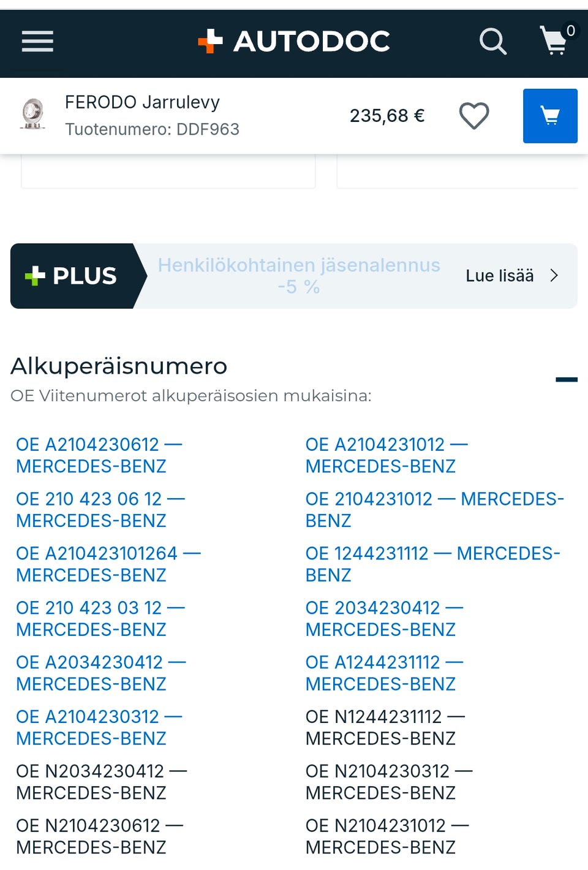Screen dimensions: 588x870
Task: Select OE A2104230312 Mercedes-Benz link
Action: click(99, 727)
